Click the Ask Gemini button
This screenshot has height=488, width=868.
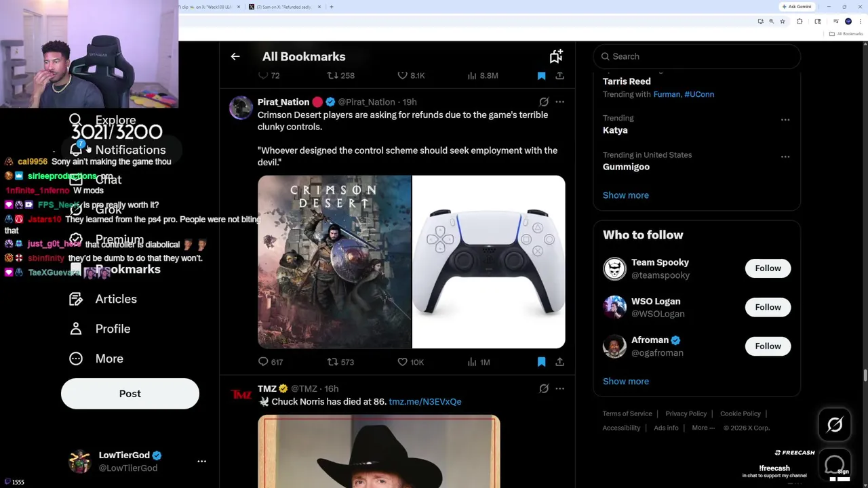(797, 7)
